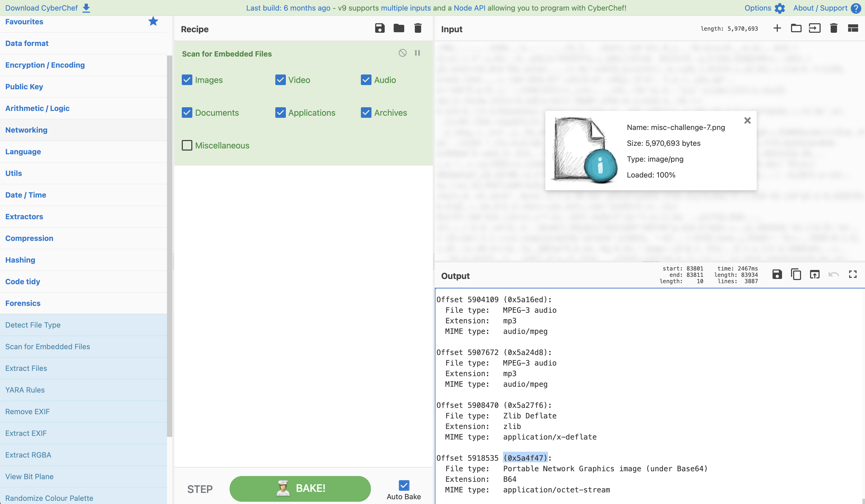The image size is (865, 504).
Task: Uncheck the Audio checkbox
Action: pyautogui.click(x=366, y=80)
